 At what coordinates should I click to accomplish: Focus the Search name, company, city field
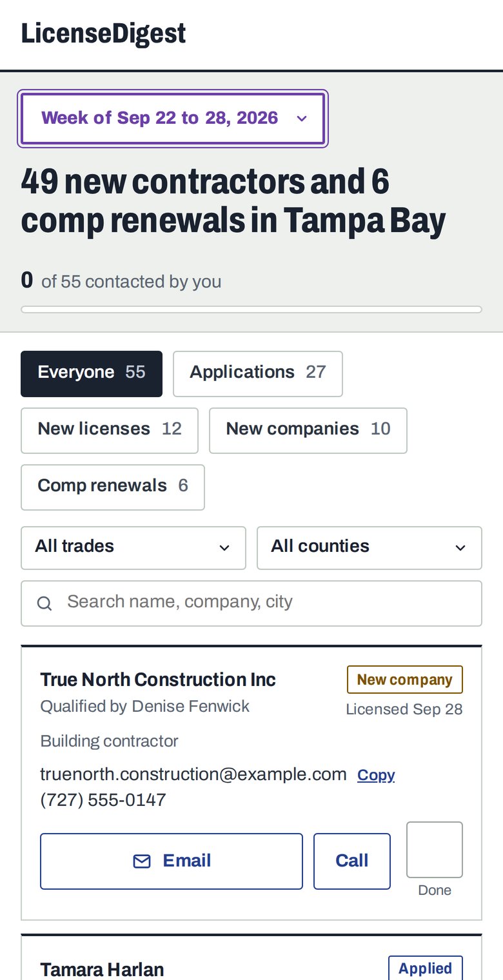pyautogui.click(x=252, y=603)
